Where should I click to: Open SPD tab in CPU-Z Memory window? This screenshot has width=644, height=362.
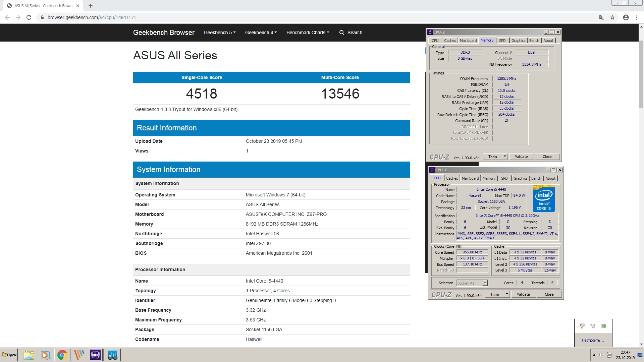click(x=502, y=41)
